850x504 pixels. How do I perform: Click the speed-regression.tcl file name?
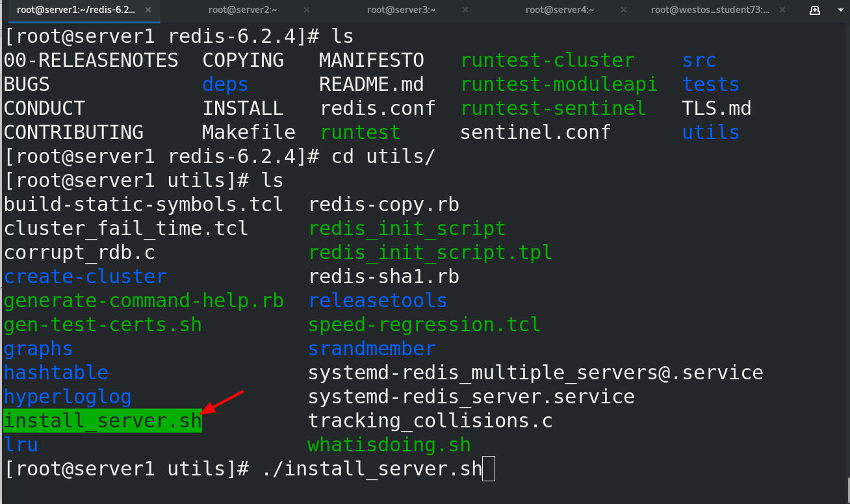coord(425,325)
